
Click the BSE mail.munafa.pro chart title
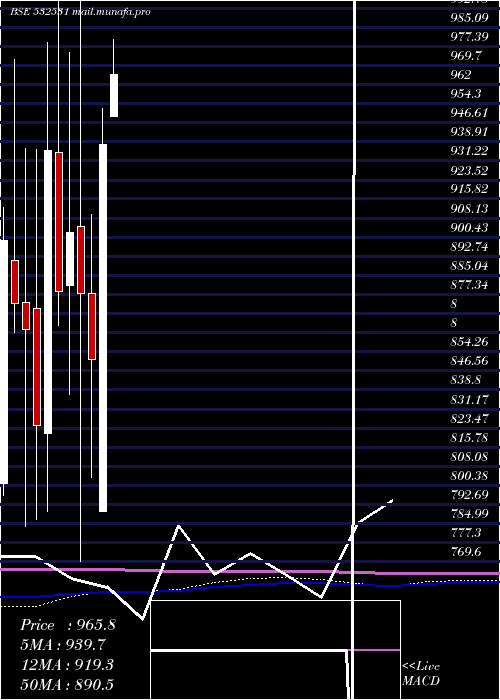click(x=80, y=12)
